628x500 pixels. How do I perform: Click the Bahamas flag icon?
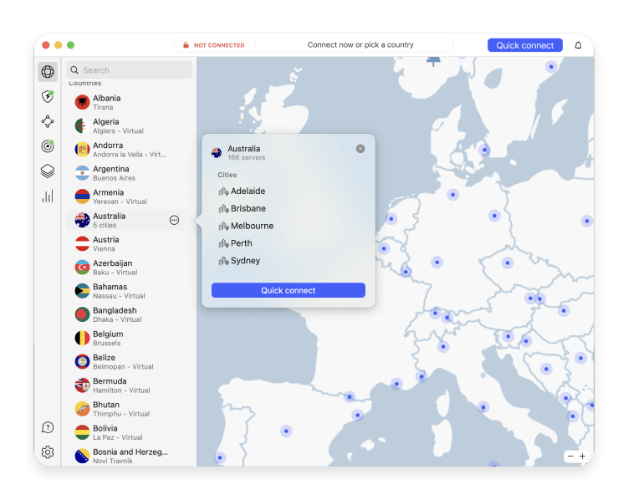pos(82,291)
